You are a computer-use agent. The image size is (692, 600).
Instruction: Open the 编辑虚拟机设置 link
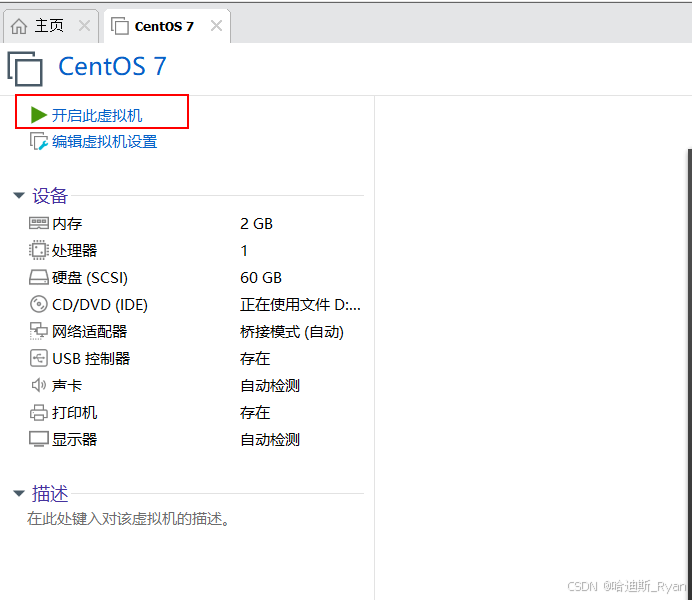[x=105, y=142]
